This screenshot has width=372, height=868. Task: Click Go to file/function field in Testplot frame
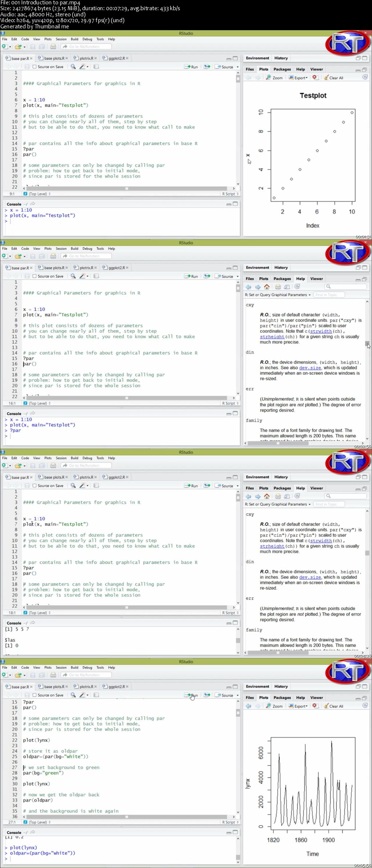click(x=86, y=47)
